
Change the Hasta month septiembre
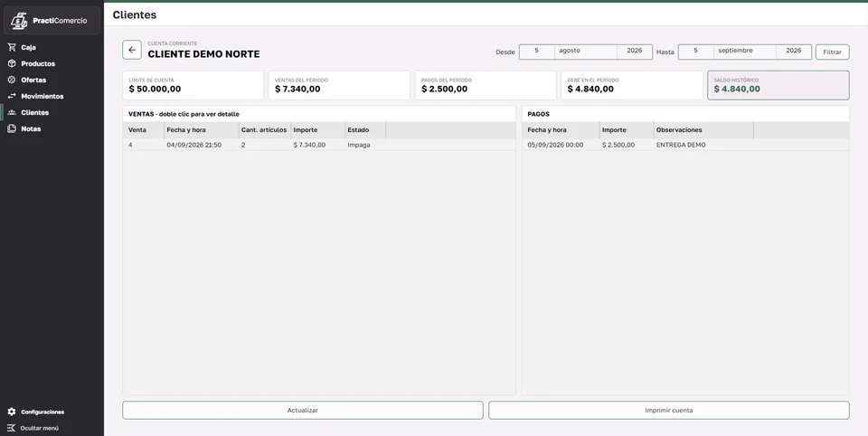click(745, 51)
